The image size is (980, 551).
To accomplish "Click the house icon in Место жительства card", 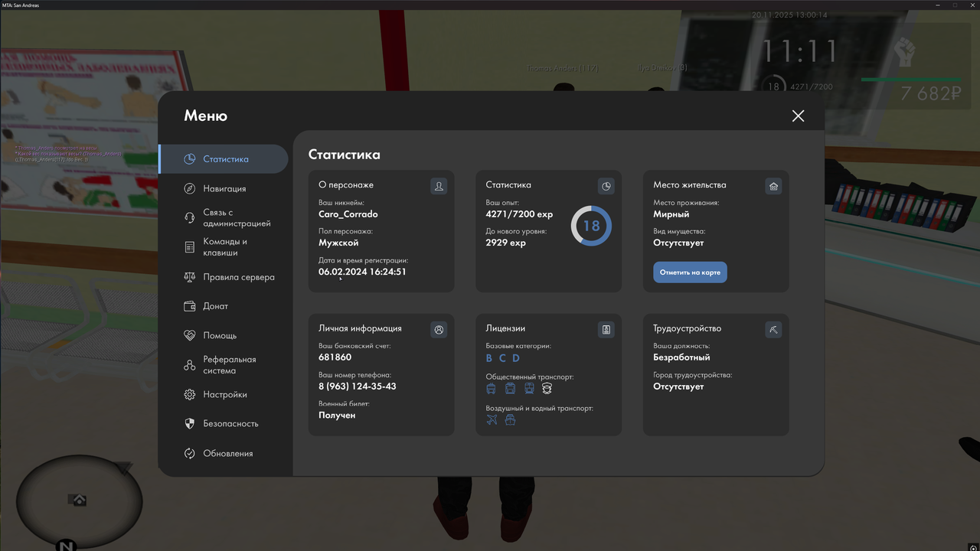I will [x=773, y=186].
